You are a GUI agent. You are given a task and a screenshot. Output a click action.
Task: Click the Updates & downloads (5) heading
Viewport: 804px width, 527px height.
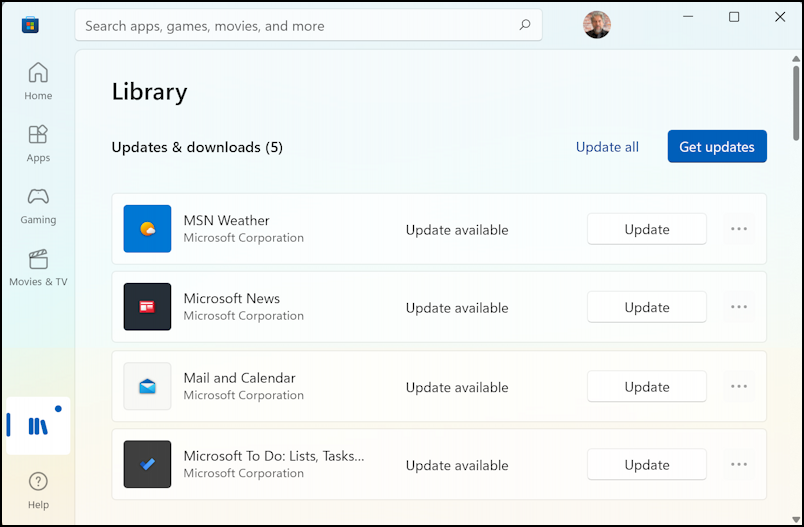click(x=197, y=147)
